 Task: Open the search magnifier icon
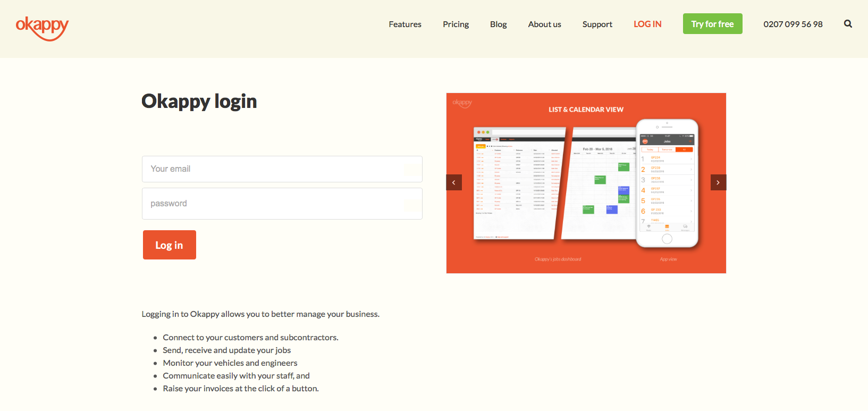coord(848,24)
